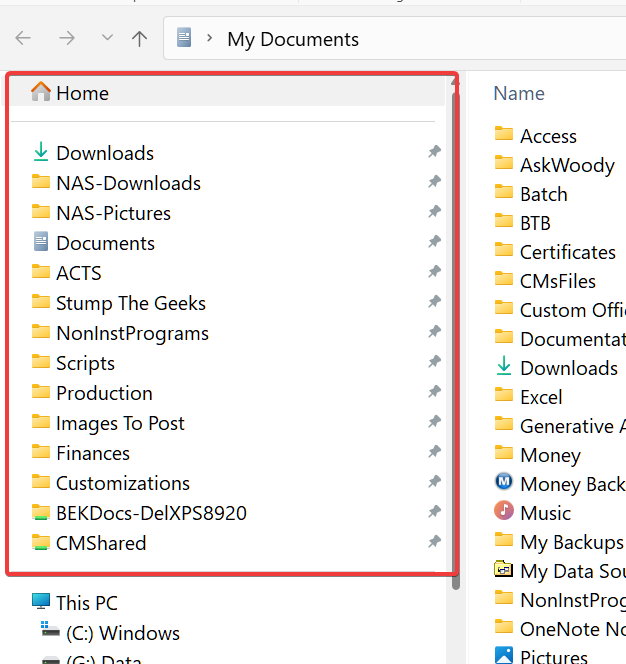Screen dimensions: 626x664
Task: Toggle the pin next to Finances
Action: pyautogui.click(x=434, y=452)
